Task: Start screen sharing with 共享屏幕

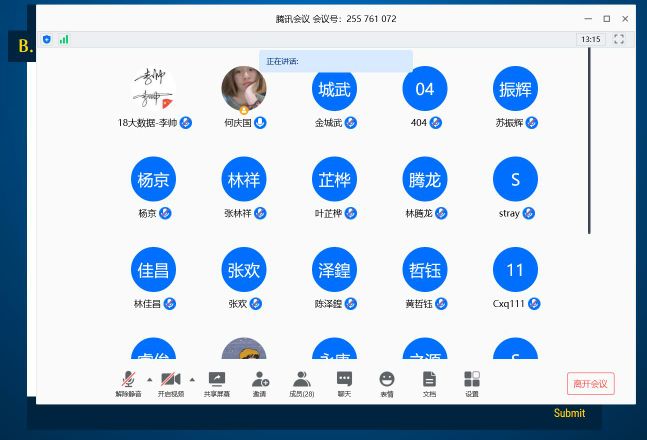Action: (x=216, y=382)
